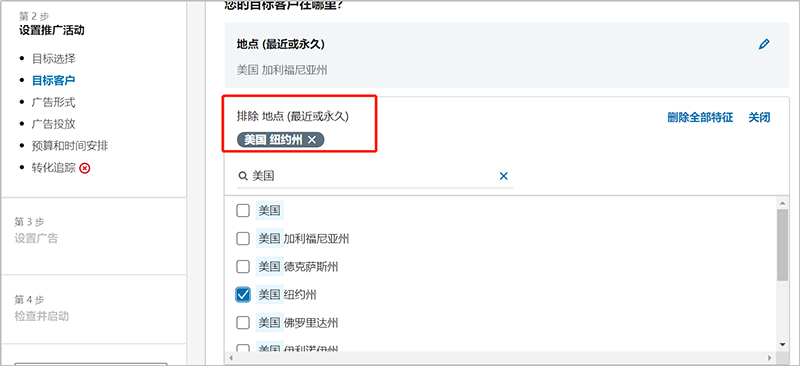Remove the 美国 纽约州 tag with X
Image resolution: width=800 pixels, height=366 pixels.
click(312, 140)
